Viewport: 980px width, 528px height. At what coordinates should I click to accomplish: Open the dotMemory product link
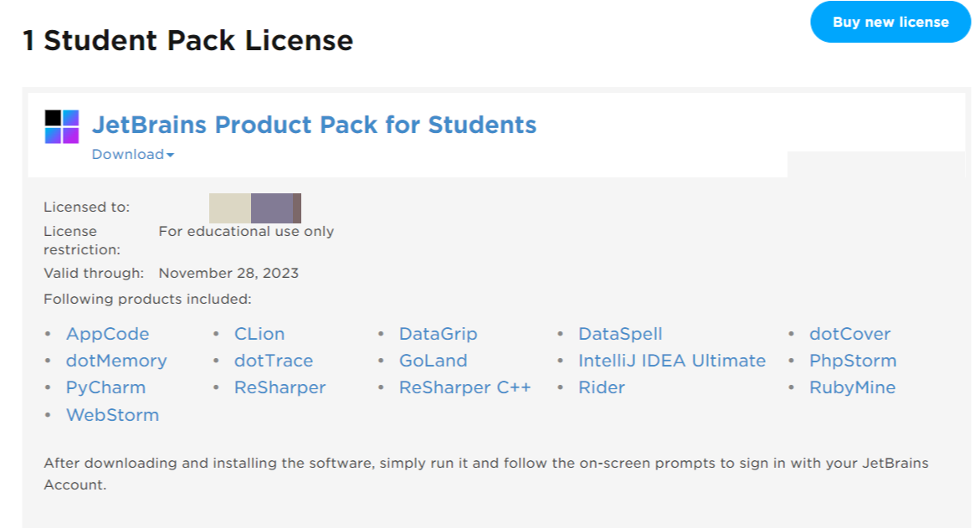[x=116, y=361]
